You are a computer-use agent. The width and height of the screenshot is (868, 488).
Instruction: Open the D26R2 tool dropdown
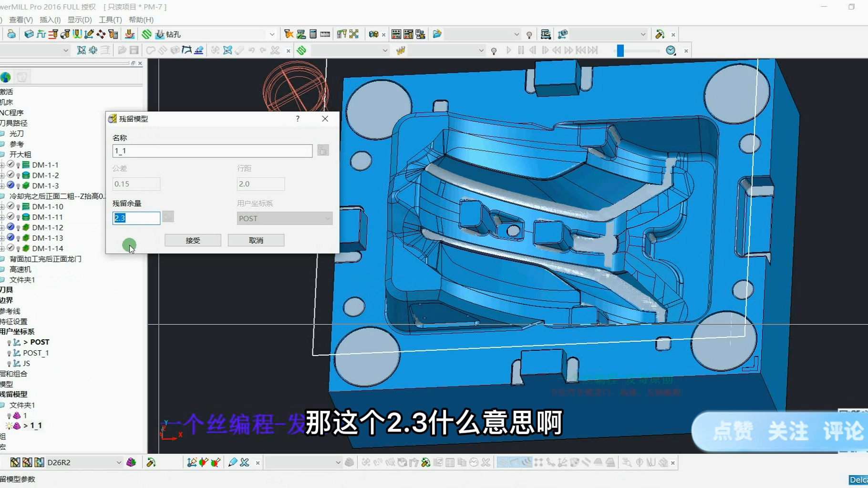point(118,462)
